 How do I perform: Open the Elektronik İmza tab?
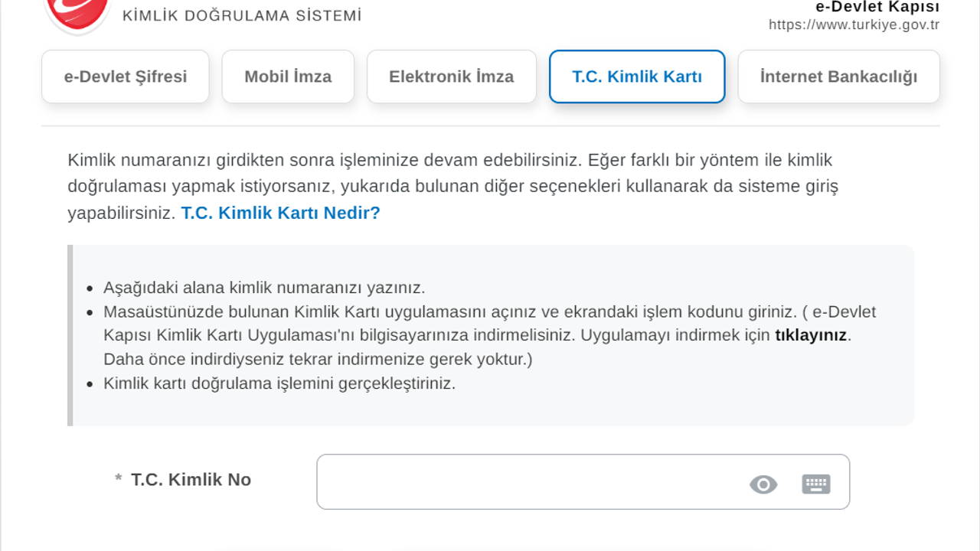452,77
